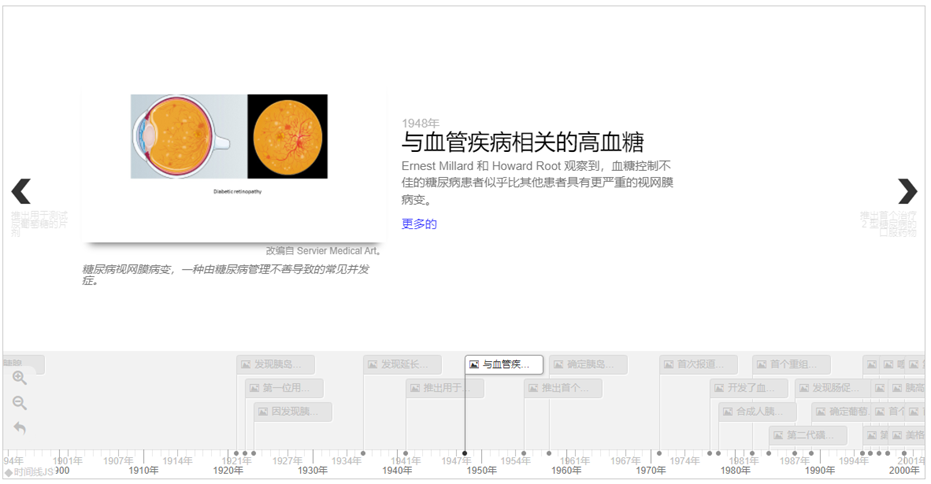The image size is (931, 484).
Task: Click the 1990年 axis label
Action: click(x=820, y=470)
